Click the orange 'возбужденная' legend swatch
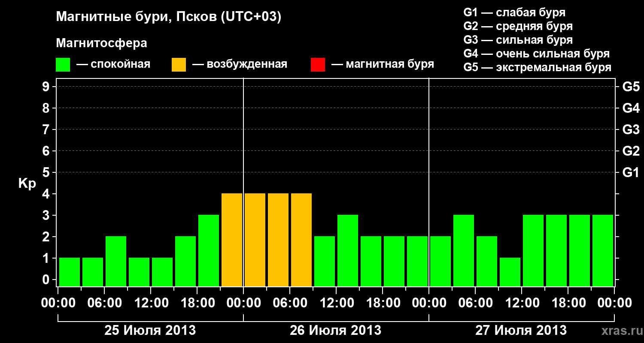Image resolution: width=644 pixels, height=343 pixels. point(179,65)
